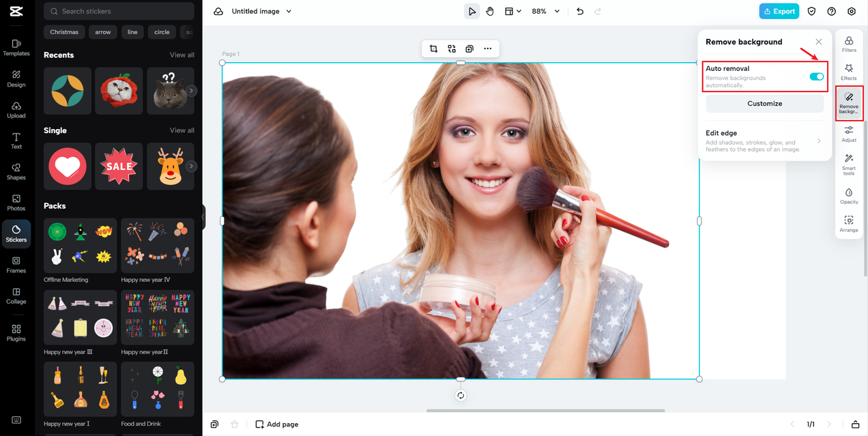This screenshot has width=868, height=436.
Task: Click the duplicate icon in floating toolbar
Action: pos(469,49)
